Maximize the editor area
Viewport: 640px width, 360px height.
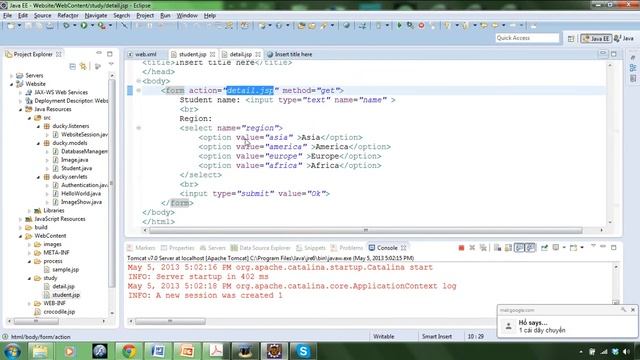point(614,54)
